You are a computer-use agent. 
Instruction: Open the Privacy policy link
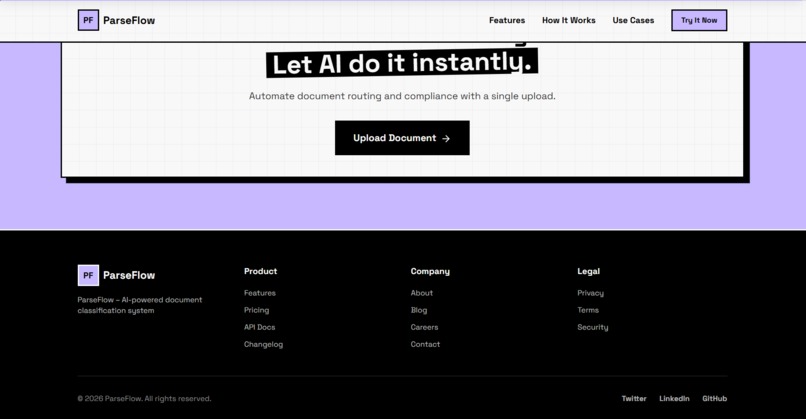[591, 293]
